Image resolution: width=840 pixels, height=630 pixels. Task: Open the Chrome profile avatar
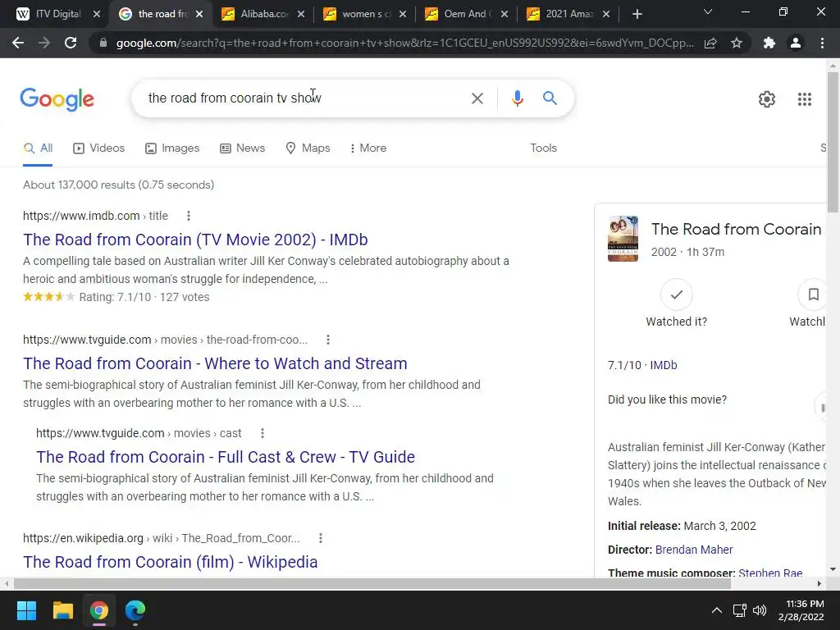click(x=796, y=43)
